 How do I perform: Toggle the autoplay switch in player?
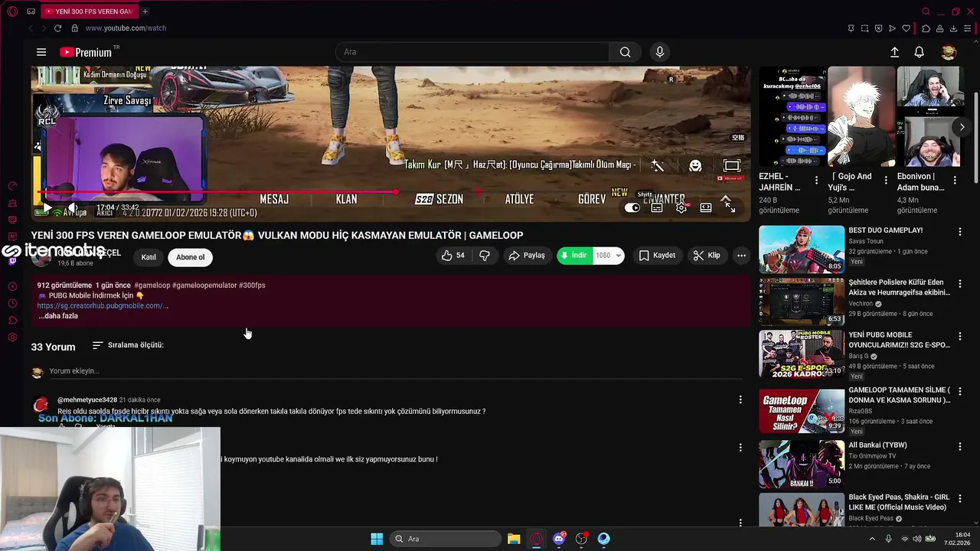click(x=632, y=207)
